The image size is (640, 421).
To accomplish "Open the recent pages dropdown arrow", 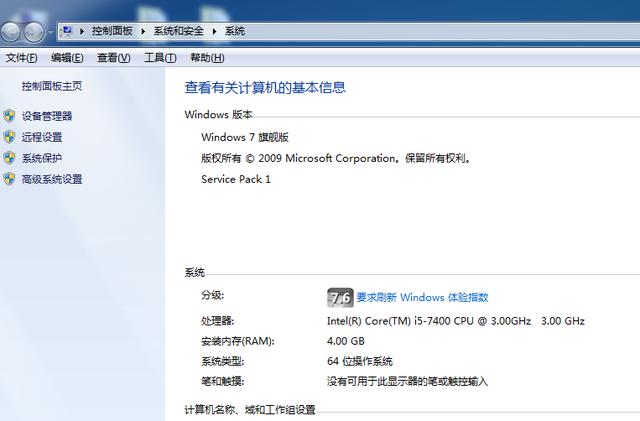I will click(x=51, y=32).
